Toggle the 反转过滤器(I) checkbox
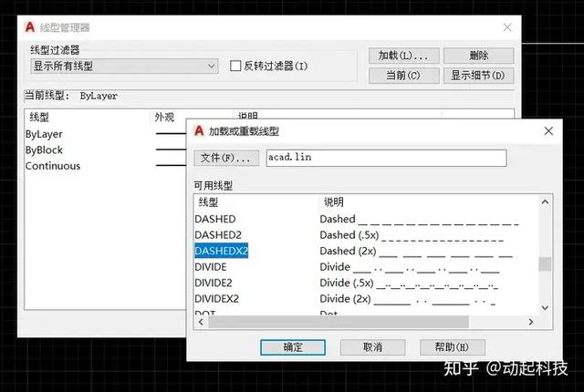This screenshot has width=584, height=392. point(235,67)
